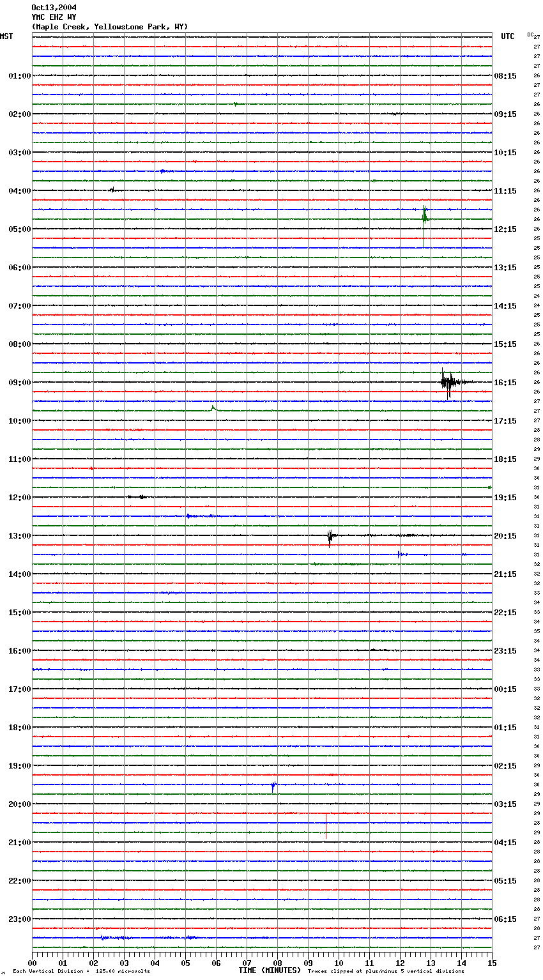
Task: Select the 12:00 MST hour label
Action: pyautogui.click(x=20, y=498)
